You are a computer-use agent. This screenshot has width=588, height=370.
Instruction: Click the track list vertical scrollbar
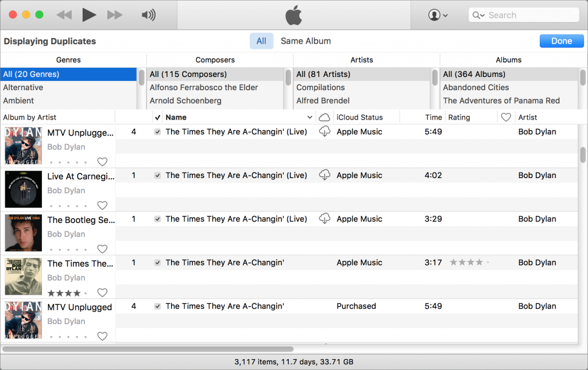[583, 155]
